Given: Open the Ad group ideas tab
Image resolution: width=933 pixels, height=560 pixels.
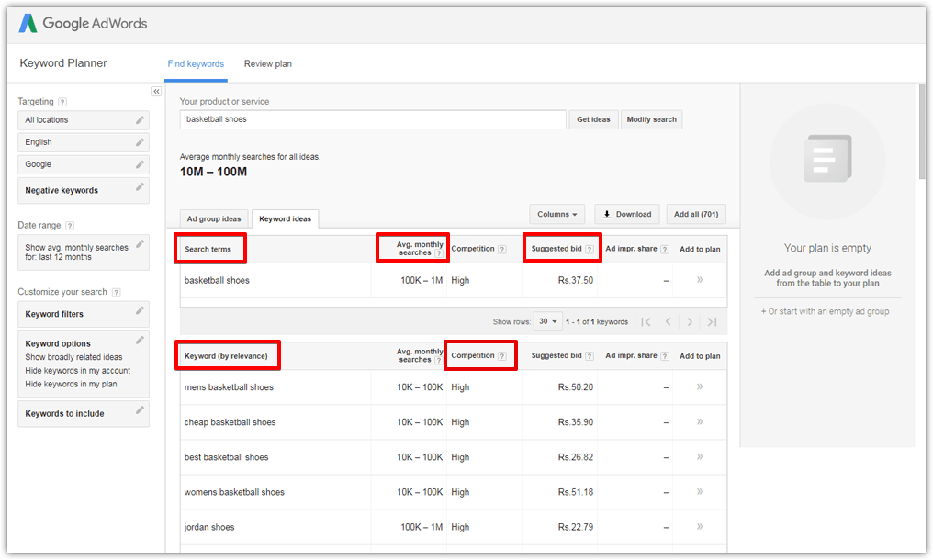Looking at the screenshot, I should click(x=214, y=219).
